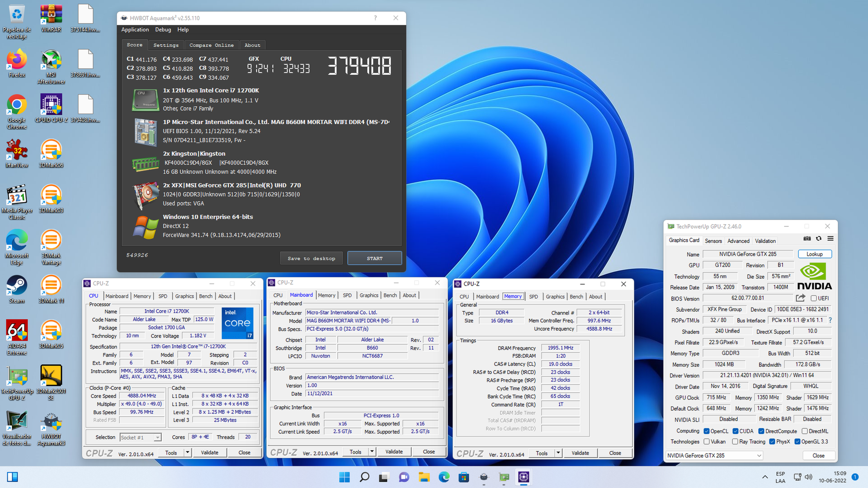Click the Bus Interface question mark in GPU-Z

[x=830, y=320]
